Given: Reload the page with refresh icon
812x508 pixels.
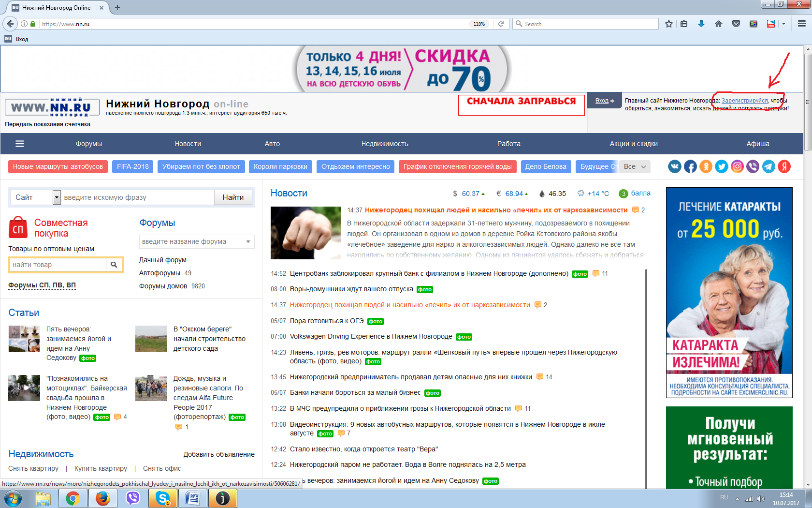Looking at the screenshot, I should [501, 24].
